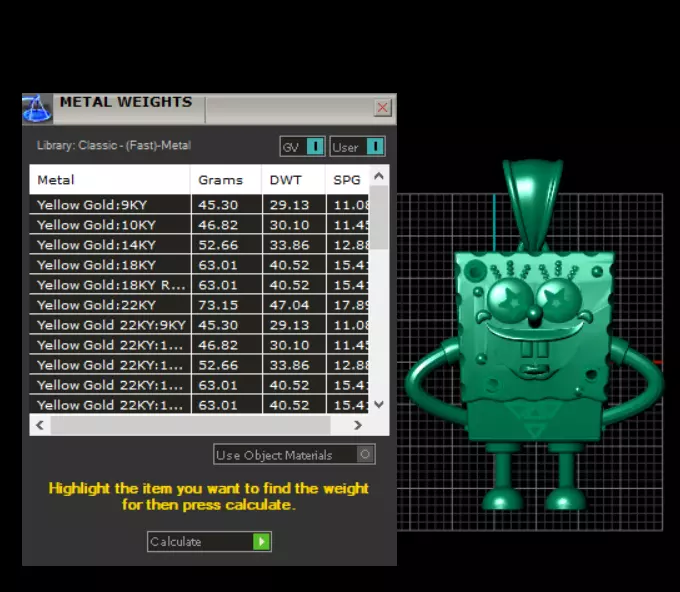Select the SpongeBob pendant model in viewport
The width and height of the screenshot is (680, 592).
point(533,334)
